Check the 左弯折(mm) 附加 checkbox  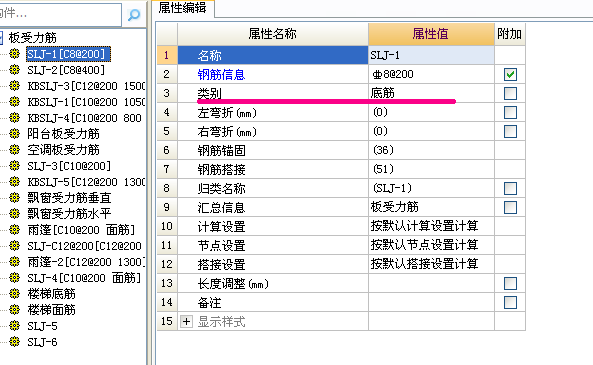click(x=510, y=112)
